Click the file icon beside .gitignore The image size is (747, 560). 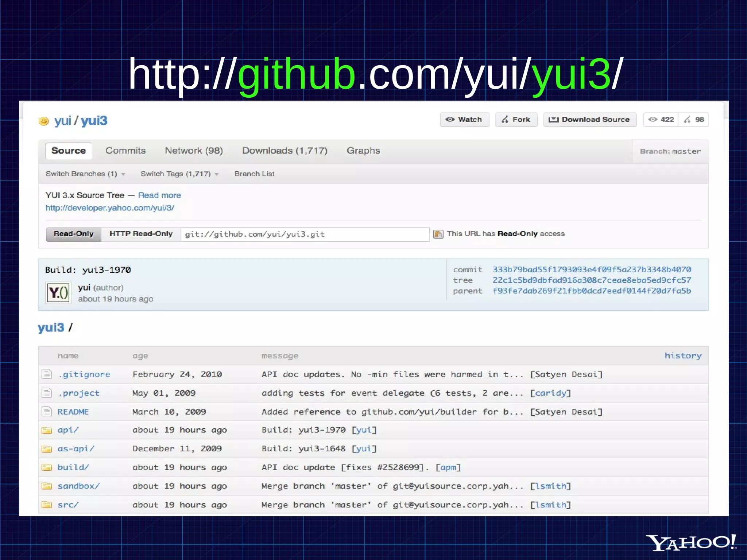pos(47,374)
